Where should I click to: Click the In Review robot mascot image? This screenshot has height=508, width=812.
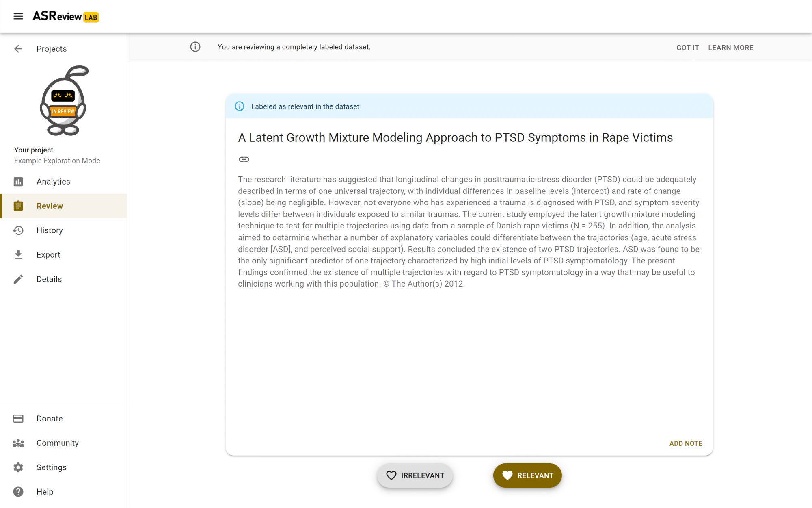[64, 100]
